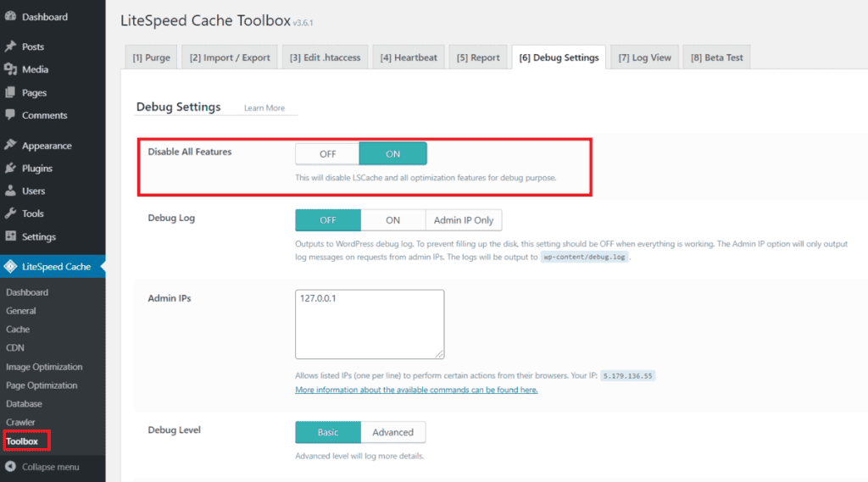Open the Cache submenu item
The width and height of the screenshot is (868, 482).
[x=18, y=329]
